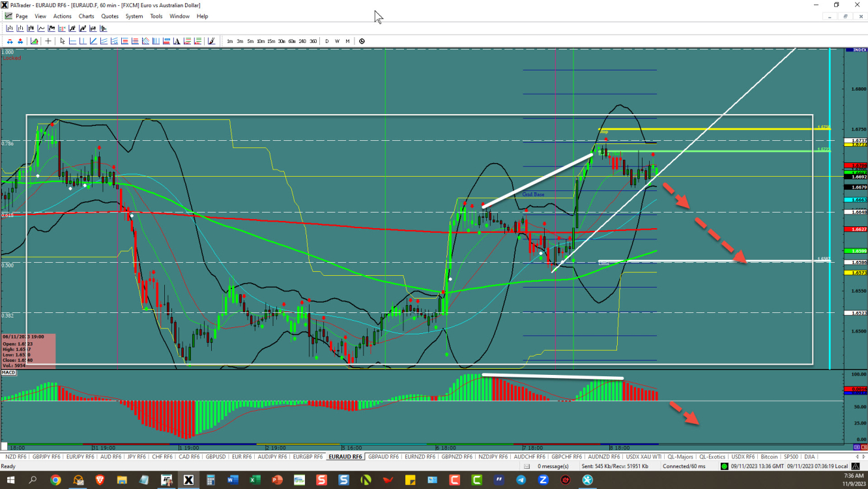Expand the Tools menu
Viewport: 868px width, 489px height.
tap(156, 16)
